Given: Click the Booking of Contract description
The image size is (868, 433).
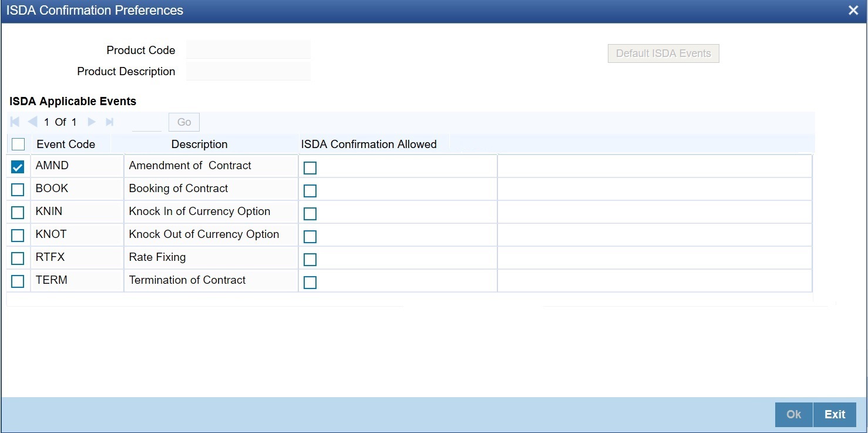Looking at the screenshot, I should coord(179,189).
